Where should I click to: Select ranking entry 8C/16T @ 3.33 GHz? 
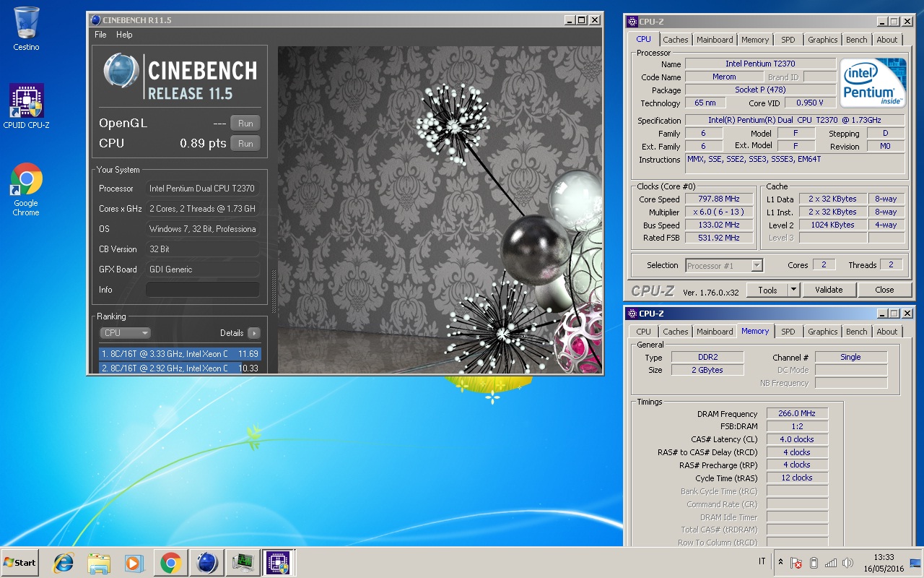click(x=180, y=354)
